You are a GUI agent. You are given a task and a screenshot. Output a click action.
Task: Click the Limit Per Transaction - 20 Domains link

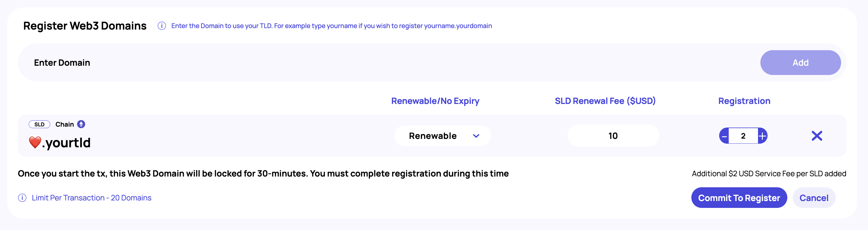92,198
